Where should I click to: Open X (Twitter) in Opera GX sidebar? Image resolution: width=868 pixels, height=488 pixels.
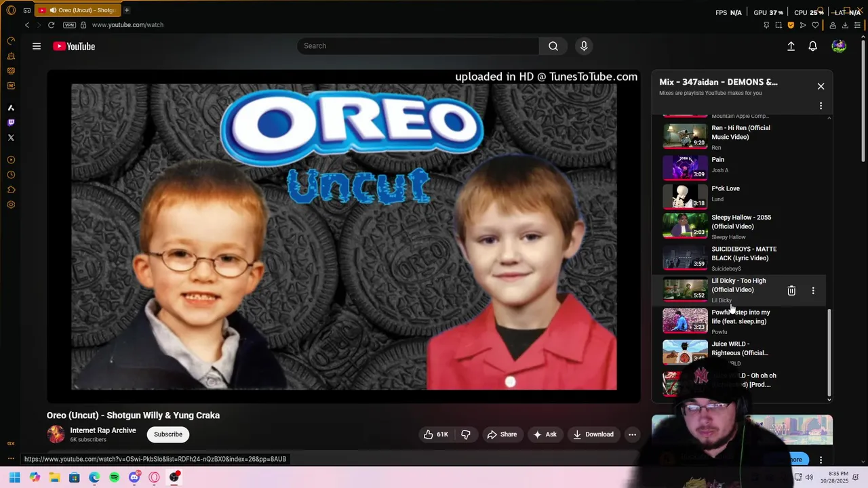click(x=11, y=138)
